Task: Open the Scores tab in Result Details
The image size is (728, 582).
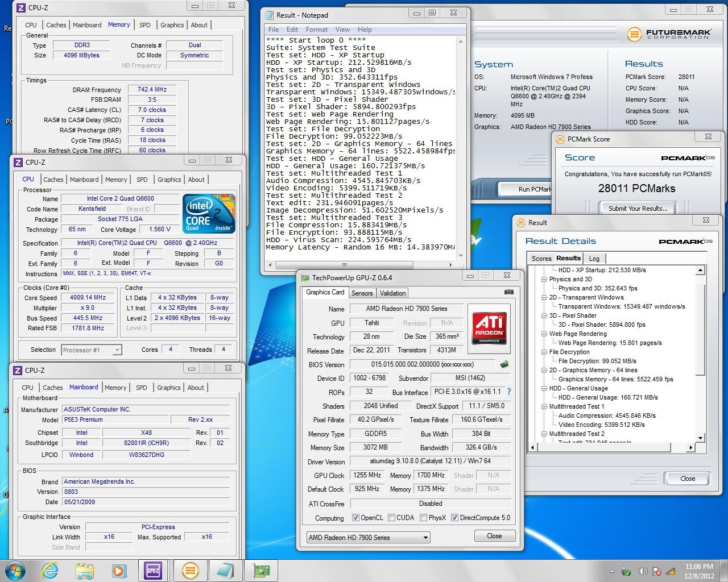Action: tap(541, 259)
